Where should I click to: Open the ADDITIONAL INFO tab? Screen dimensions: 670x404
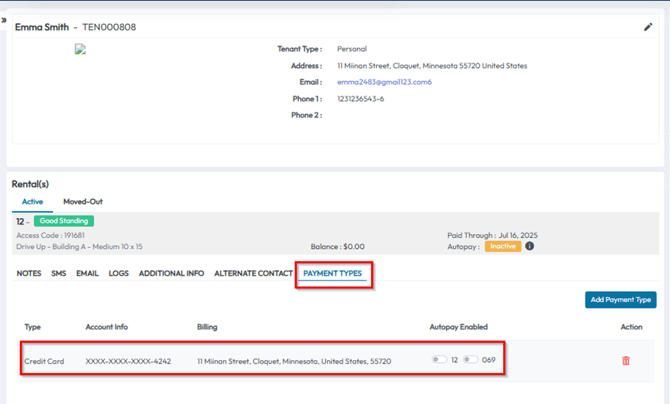(171, 273)
